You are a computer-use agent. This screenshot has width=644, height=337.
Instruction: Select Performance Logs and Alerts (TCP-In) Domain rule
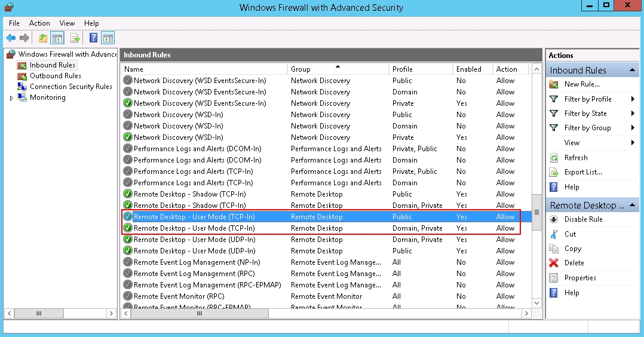[x=326, y=183]
